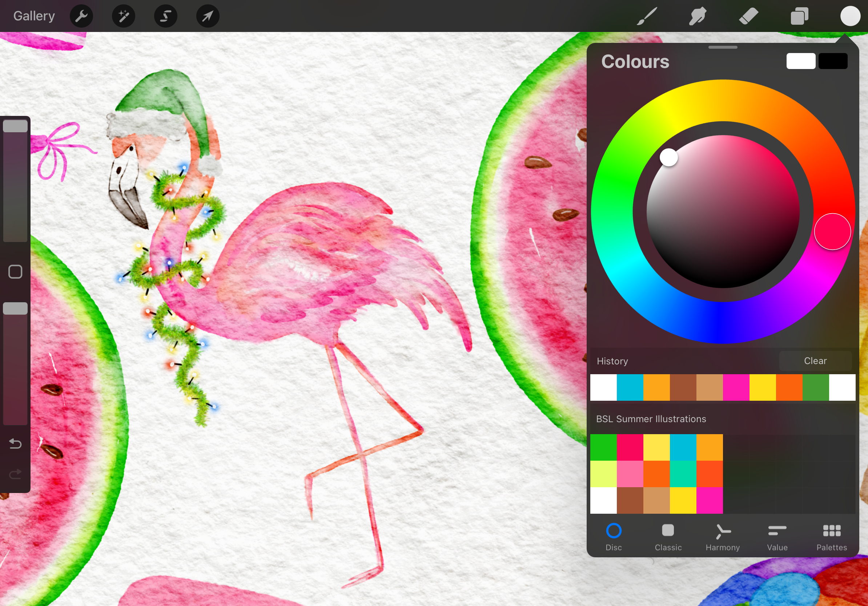
Task: Tap the square Modify button in sidebar
Action: (15, 272)
